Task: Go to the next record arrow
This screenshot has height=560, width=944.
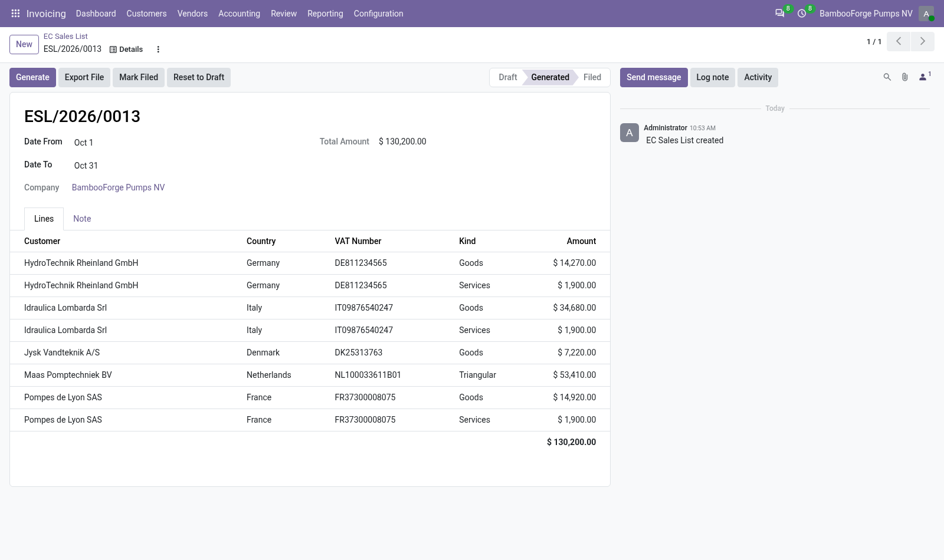Action: (x=923, y=41)
